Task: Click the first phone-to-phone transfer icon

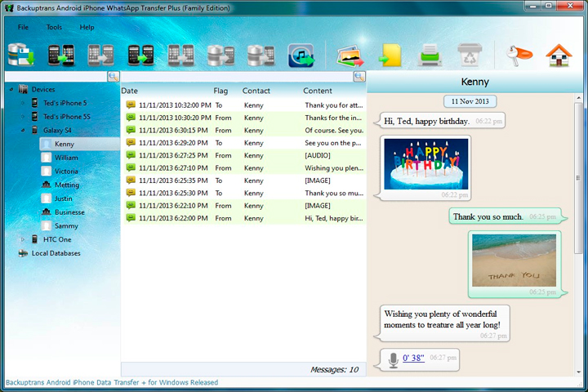Action: click(x=61, y=56)
